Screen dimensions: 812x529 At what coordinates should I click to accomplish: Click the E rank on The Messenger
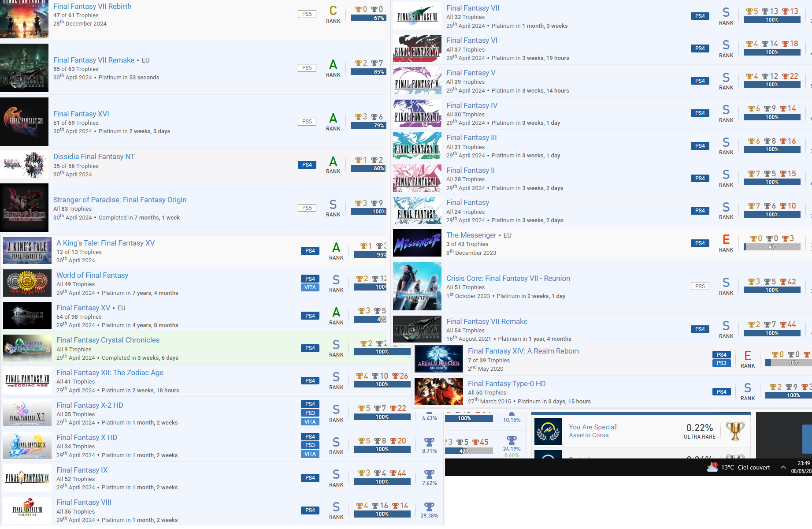[x=726, y=243]
